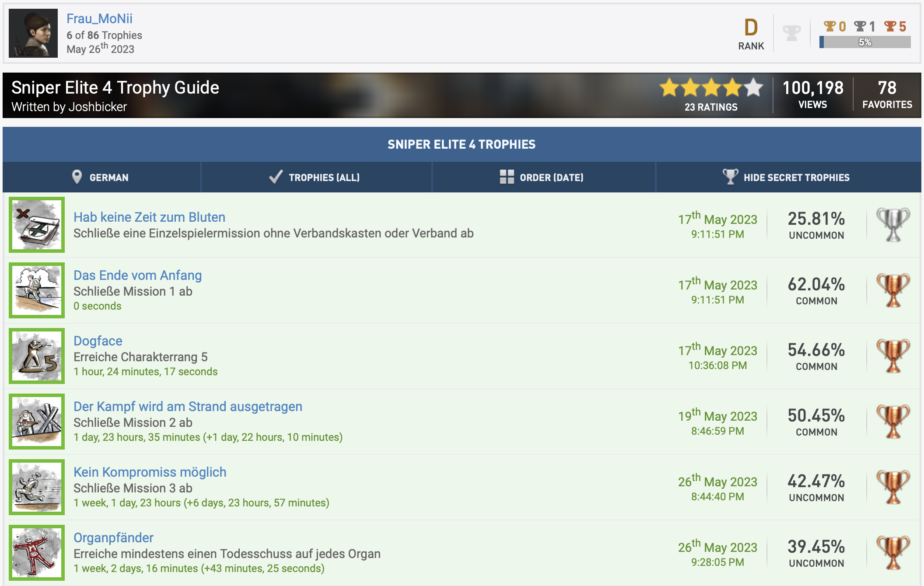Open the Frau_MoNii profile link
Viewport: 924px width, 586px height.
point(99,18)
